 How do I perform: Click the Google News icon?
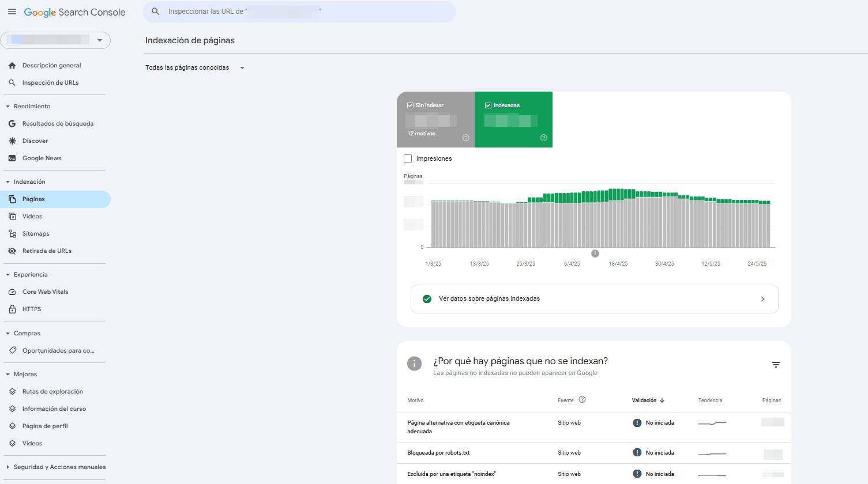coord(12,158)
